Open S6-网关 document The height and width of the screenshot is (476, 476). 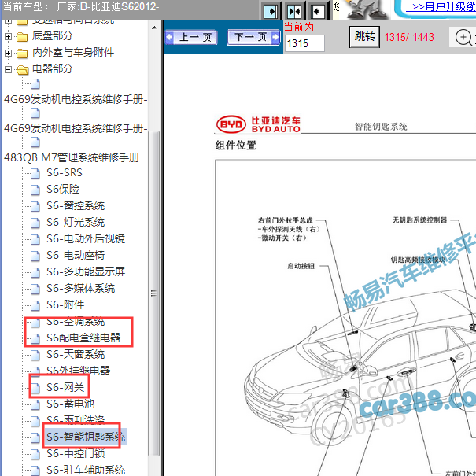point(65,387)
